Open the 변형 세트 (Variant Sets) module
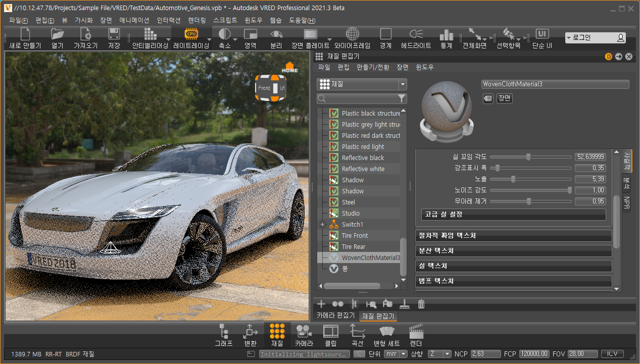This screenshot has width=640, height=364. click(x=386, y=335)
